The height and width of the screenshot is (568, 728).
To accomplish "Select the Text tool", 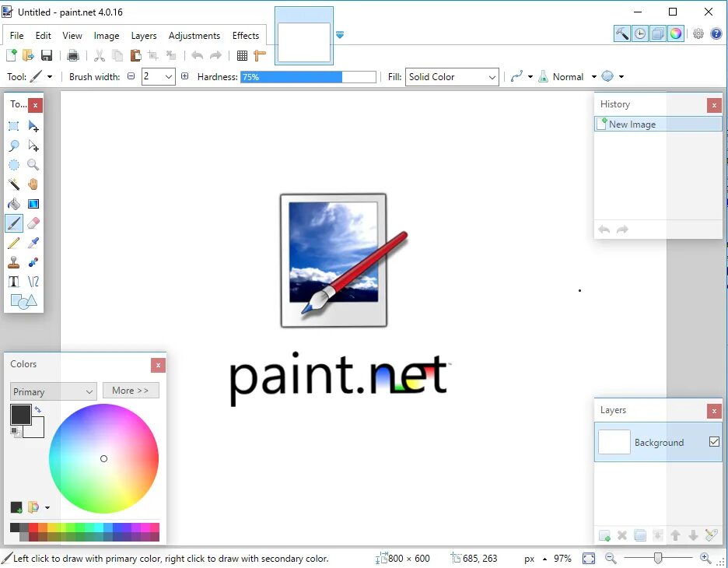I will (13, 282).
